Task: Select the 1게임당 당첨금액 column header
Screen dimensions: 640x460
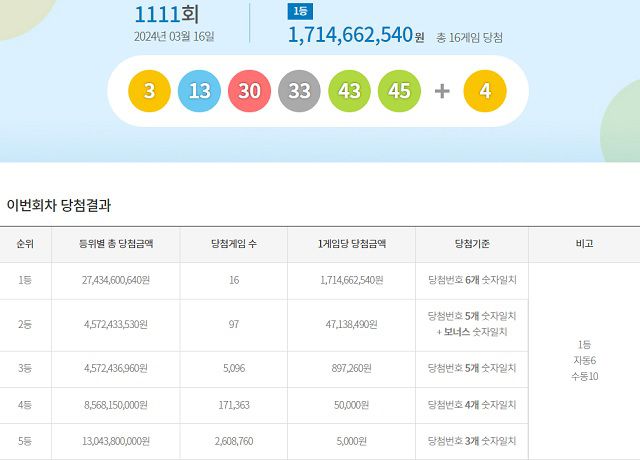Action: 351,244
